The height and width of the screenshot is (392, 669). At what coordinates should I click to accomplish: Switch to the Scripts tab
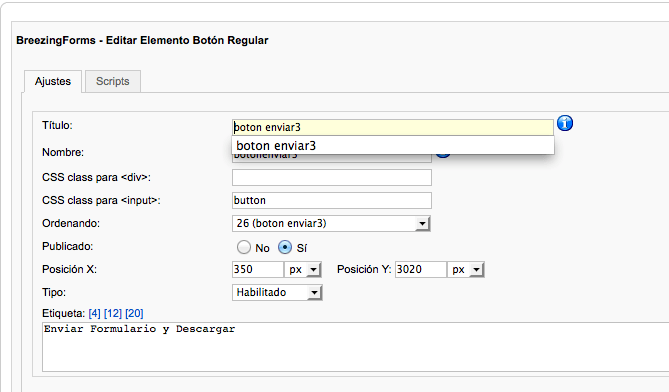tap(113, 81)
